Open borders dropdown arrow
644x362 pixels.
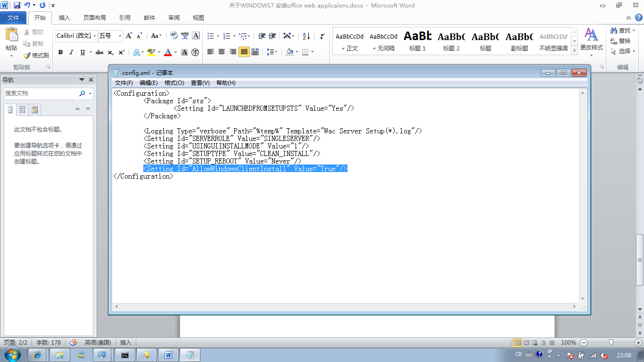[x=312, y=52]
